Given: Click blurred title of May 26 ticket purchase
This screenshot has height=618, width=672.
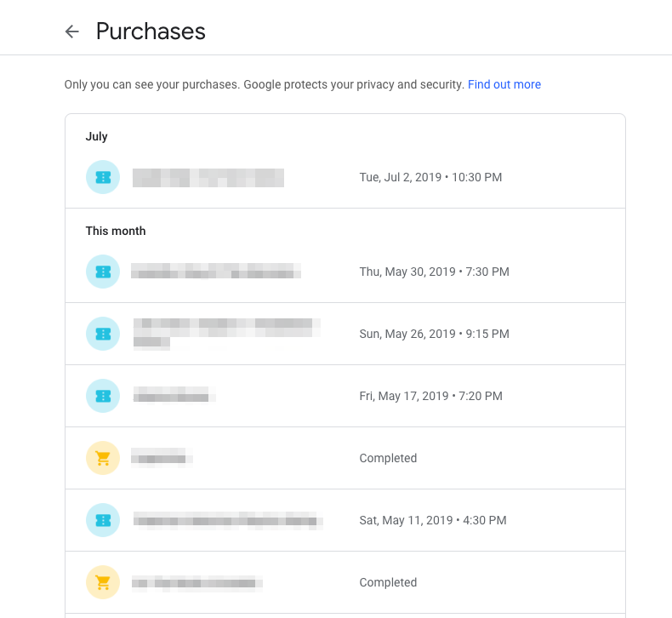Looking at the screenshot, I should 227,334.
